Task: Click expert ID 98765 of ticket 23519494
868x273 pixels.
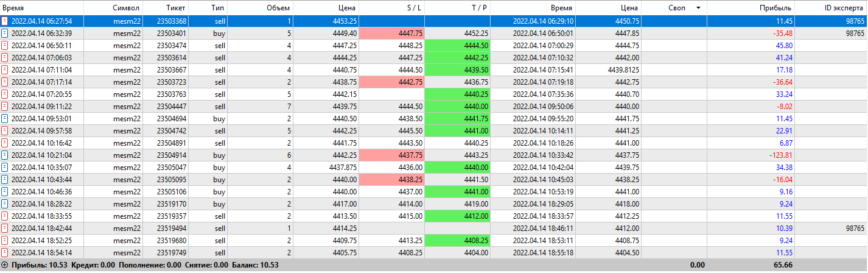Action: pos(855,228)
